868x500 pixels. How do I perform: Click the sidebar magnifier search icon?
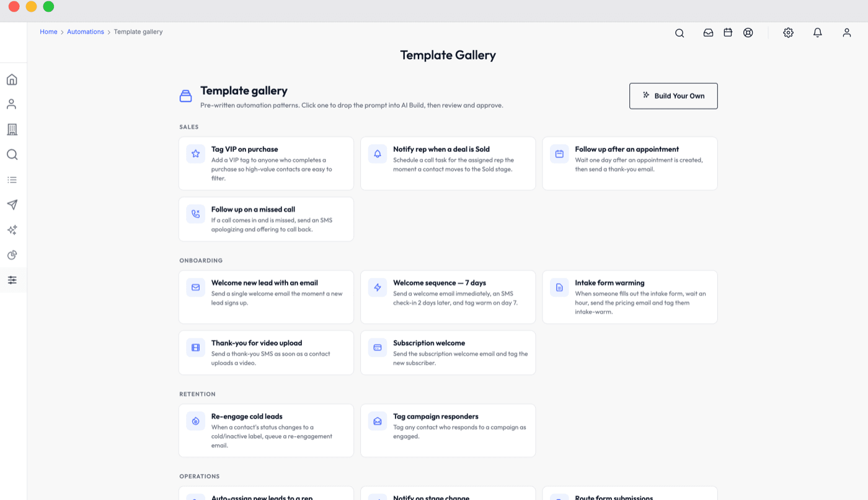click(x=12, y=154)
